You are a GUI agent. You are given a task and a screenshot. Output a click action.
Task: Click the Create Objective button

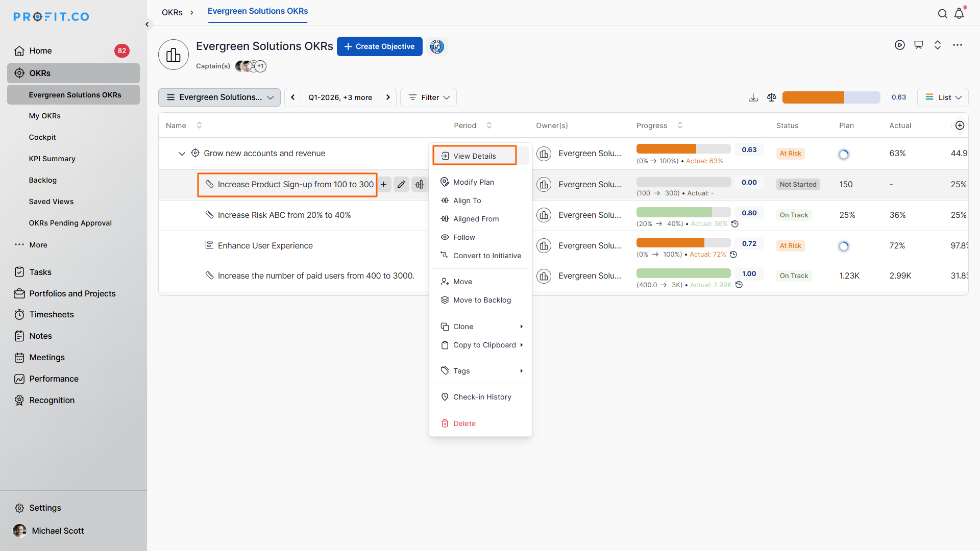[x=379, y=46]
